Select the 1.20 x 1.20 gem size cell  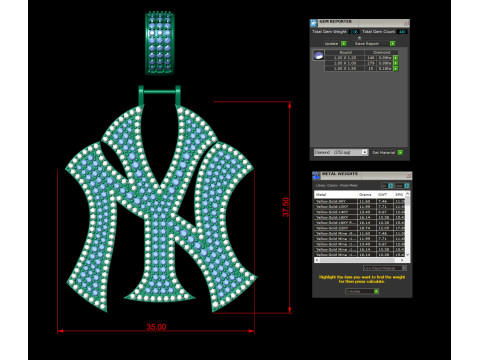[345, 58]
